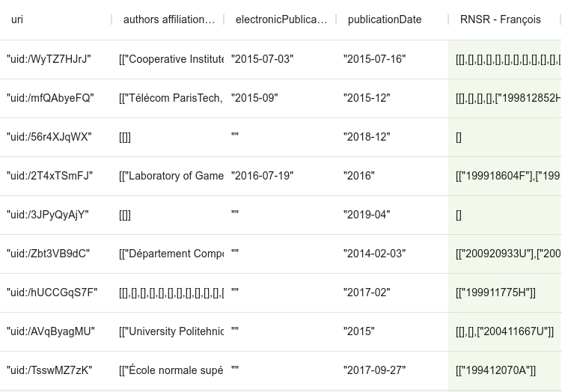The height and width of the screenshot is (392, 562).
Task: Click the electronic publication cell "2016-07-19"
Action: click(262, 176)
